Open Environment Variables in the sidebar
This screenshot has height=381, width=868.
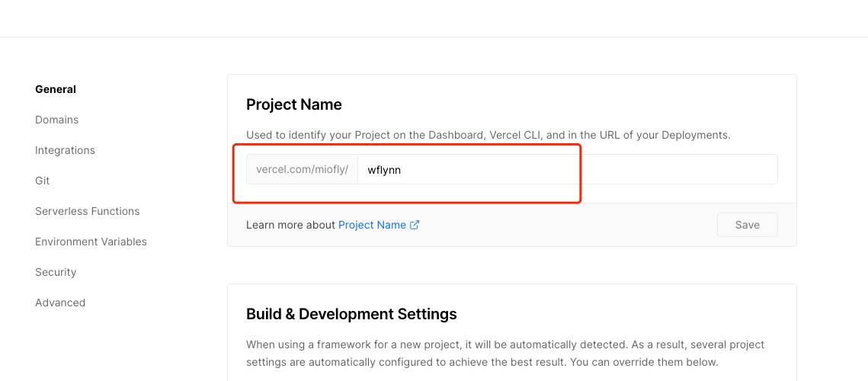[x=91, y=242]
